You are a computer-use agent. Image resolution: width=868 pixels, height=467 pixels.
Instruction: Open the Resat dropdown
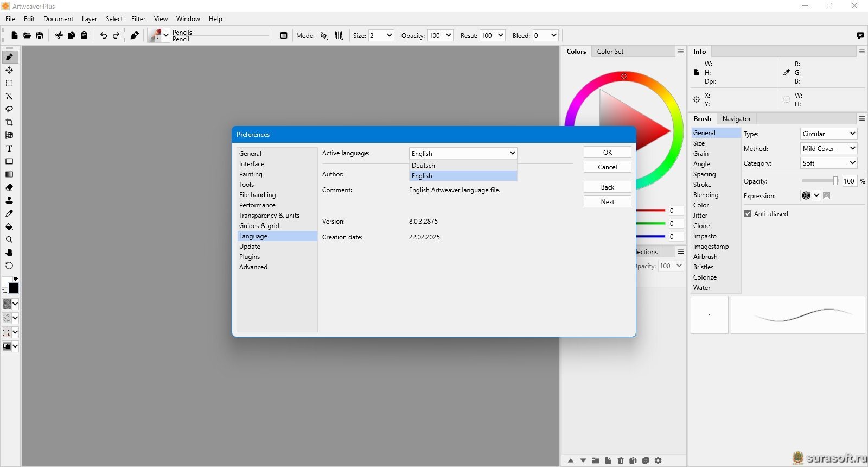click(x=500, y=35)
